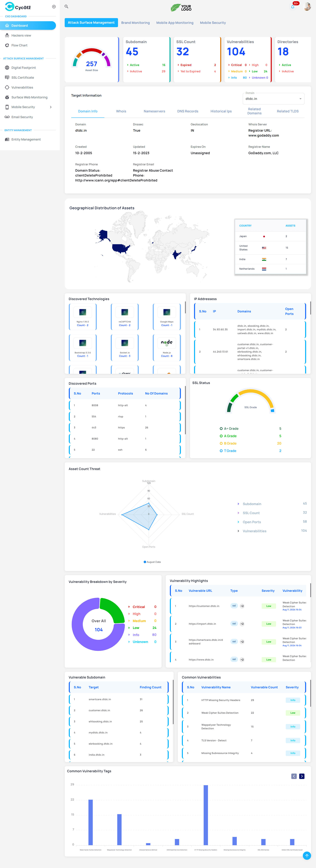
Task: Select the Whois tab
Action: pos(121,111)
